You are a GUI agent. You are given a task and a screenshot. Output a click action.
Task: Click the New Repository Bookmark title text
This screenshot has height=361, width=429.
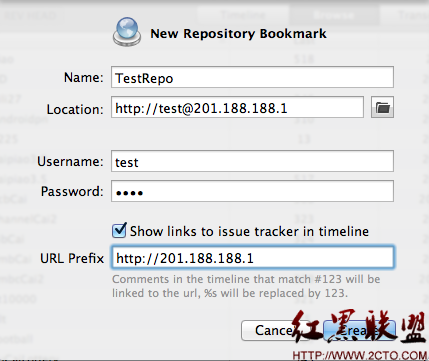[238, 34]
